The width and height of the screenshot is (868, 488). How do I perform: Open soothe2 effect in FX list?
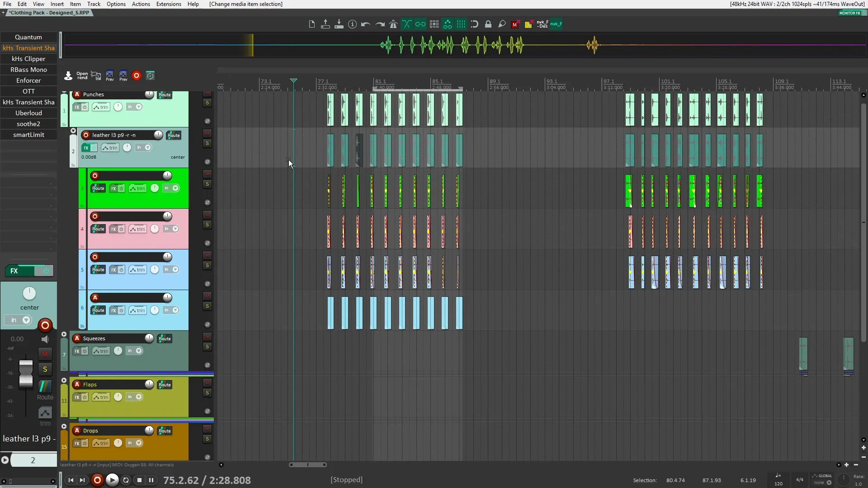[x=28, y=124]
